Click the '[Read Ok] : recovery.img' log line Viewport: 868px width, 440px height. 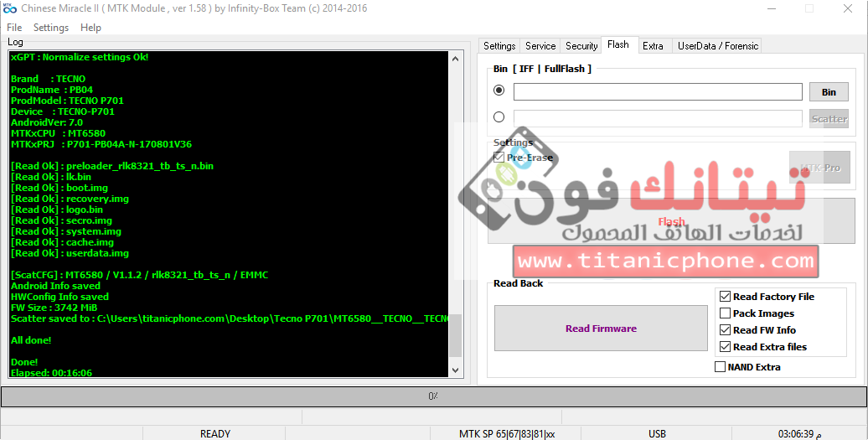coord(70,199)
